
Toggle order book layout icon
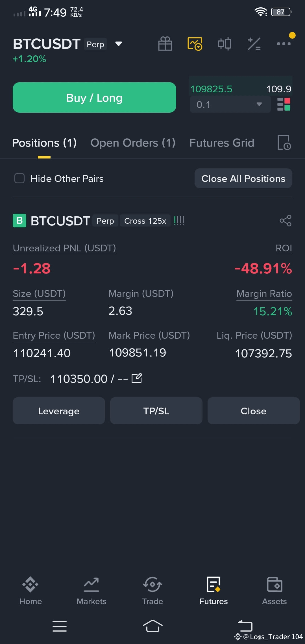pyautogui.click(x=284, y=104)
